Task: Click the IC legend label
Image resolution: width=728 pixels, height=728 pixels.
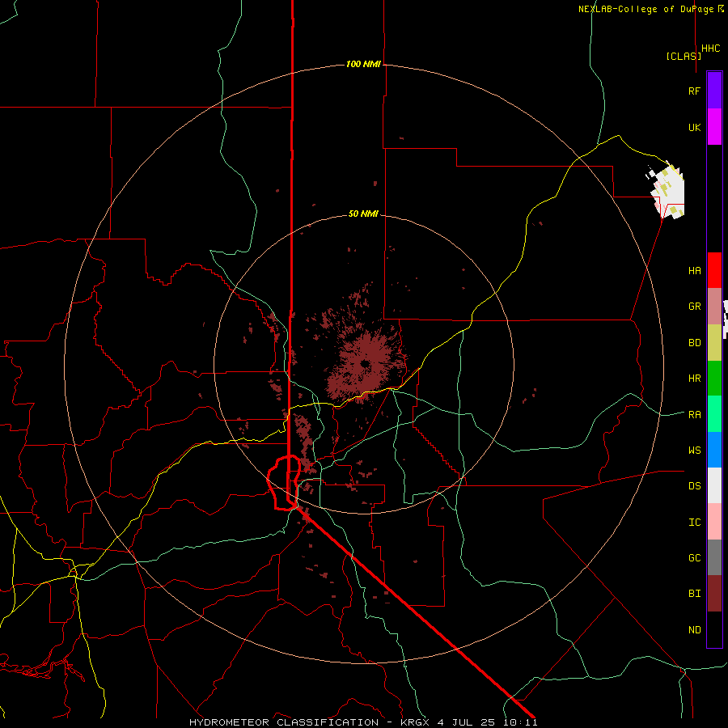Action: coord(694,523)
